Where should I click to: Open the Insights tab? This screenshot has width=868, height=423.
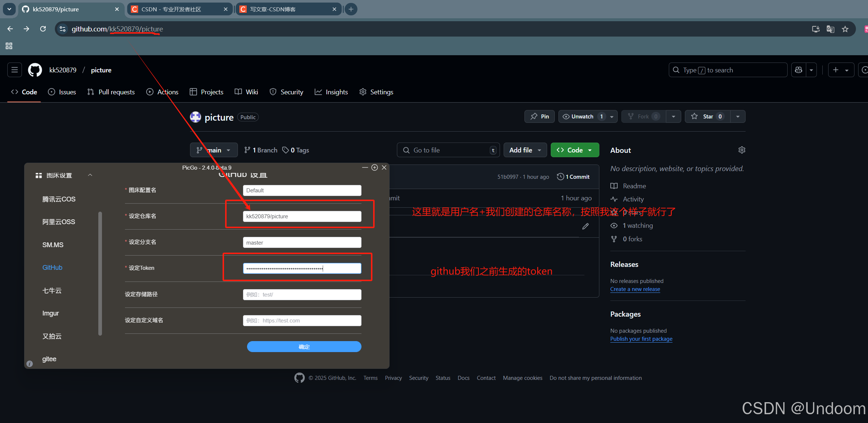tap(331, 92)
